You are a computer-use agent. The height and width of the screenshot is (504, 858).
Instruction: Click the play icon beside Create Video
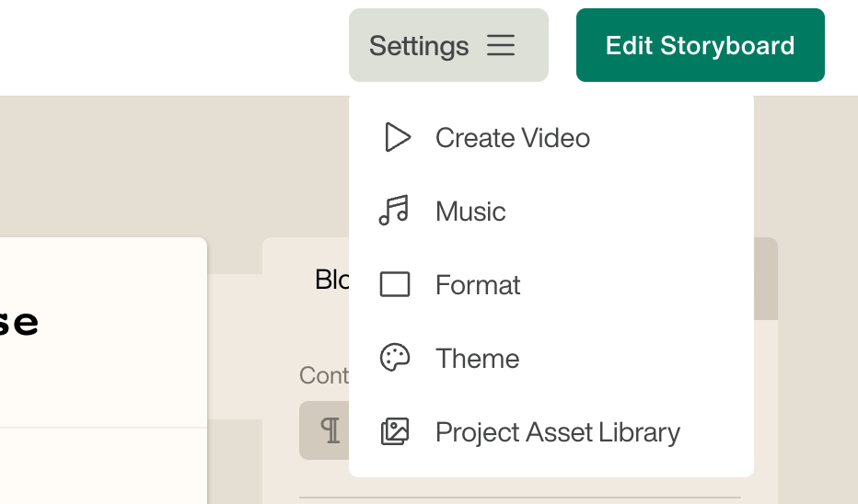click(397, 138)
